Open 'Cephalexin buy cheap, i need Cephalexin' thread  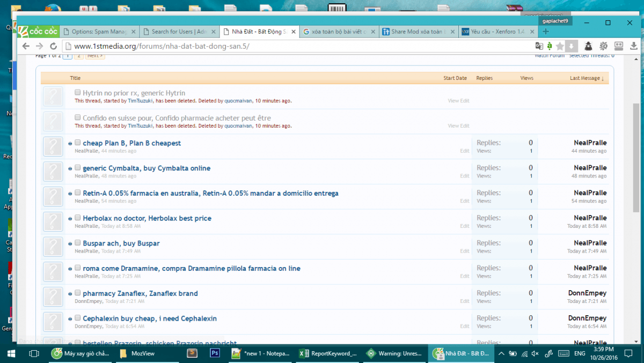150,318
